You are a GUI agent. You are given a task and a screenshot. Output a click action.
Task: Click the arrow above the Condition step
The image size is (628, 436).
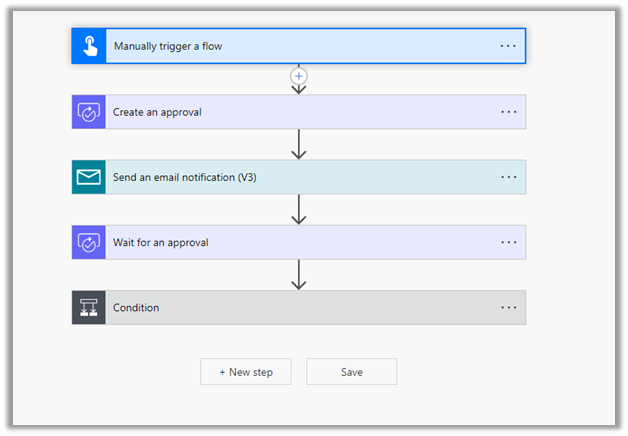[298, 274]
